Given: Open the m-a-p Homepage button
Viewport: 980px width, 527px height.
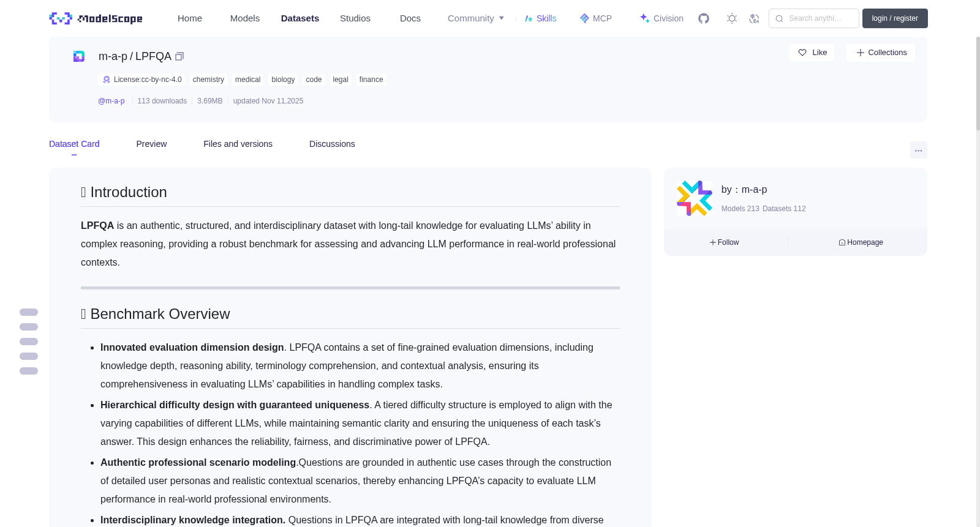Looking at the screenshot, I should 861,242.
